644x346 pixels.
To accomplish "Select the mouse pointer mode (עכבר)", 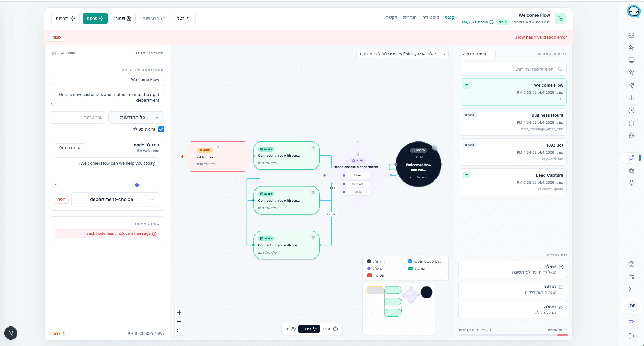I will tap(309, 329).
